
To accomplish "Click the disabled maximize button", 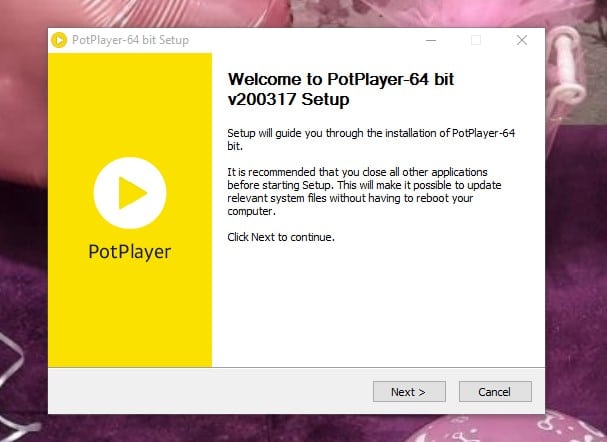I will (x=476, y=40).
